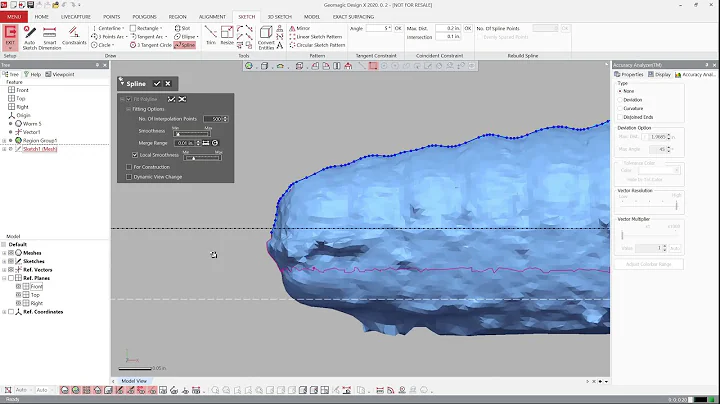This screenshot has width=720, height=404.
Task: Open the Constraints tool
Action: pos(73,36)
